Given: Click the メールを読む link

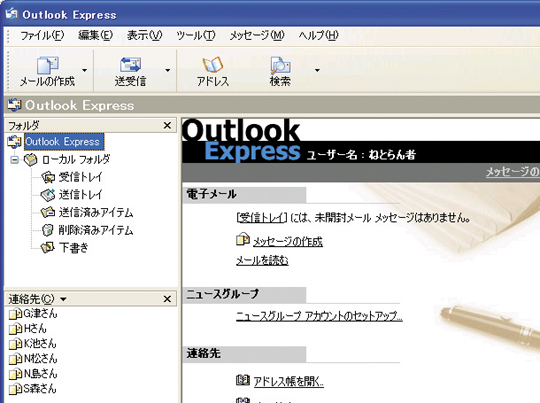Looking at the screenshot, I should click(x=262, y=260).
